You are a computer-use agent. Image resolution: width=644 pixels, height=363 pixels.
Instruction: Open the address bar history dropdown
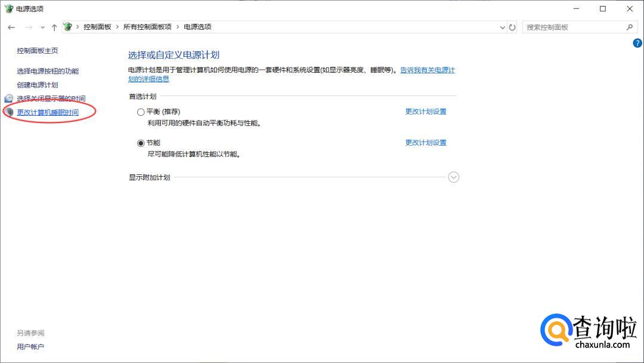tap(502, 27)
